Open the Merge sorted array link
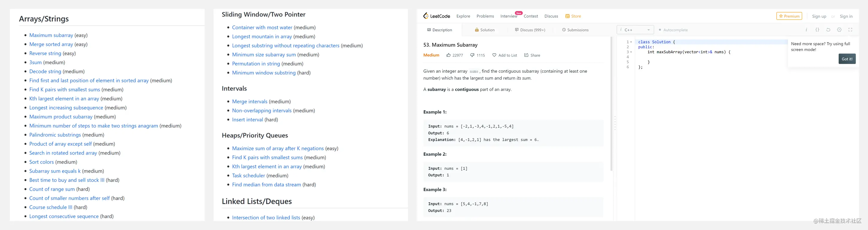The image size is (868, 230). [x=51, y=44]
